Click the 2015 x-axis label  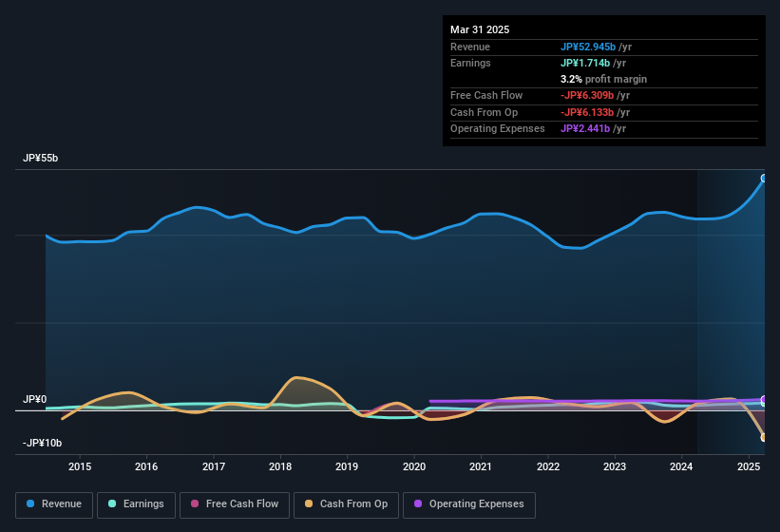80,466
